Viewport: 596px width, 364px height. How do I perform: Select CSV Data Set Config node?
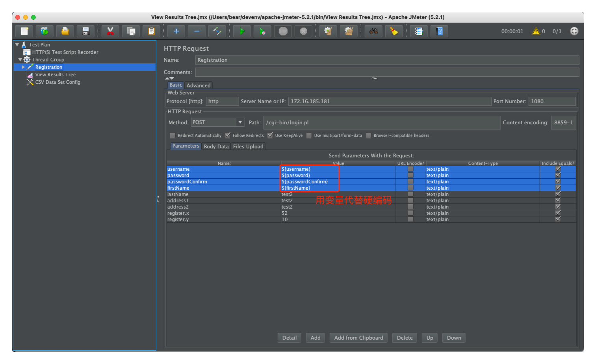coord(58,82)
